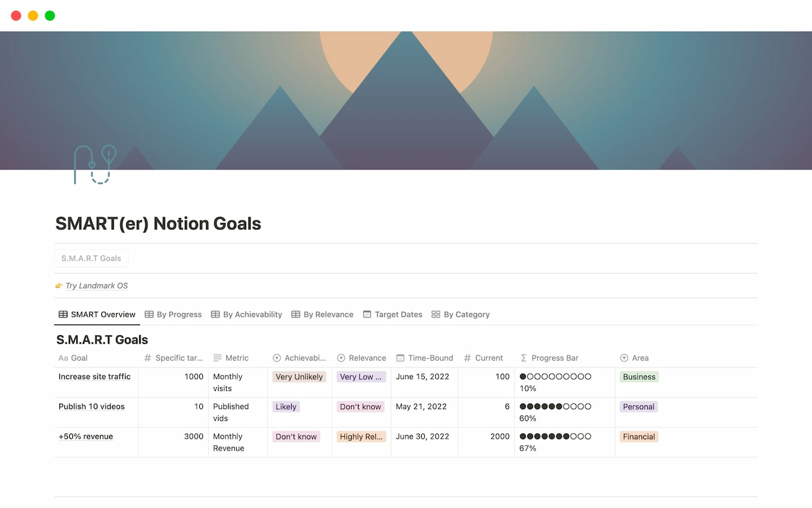This screenshot has width=812, height=508.
Task: Open the Very Unlikely achievability selector
Action: [x=299, y=377]
